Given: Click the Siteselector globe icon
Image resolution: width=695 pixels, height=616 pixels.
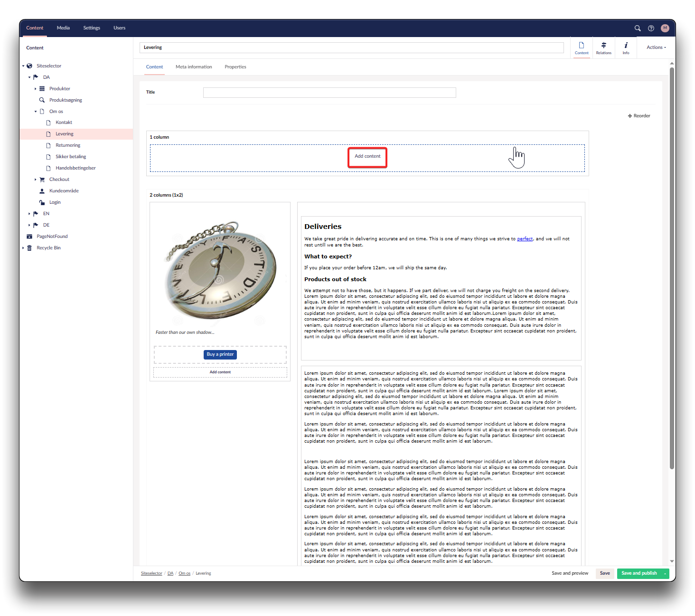Looking at the screenshot, I should point(29,66).
